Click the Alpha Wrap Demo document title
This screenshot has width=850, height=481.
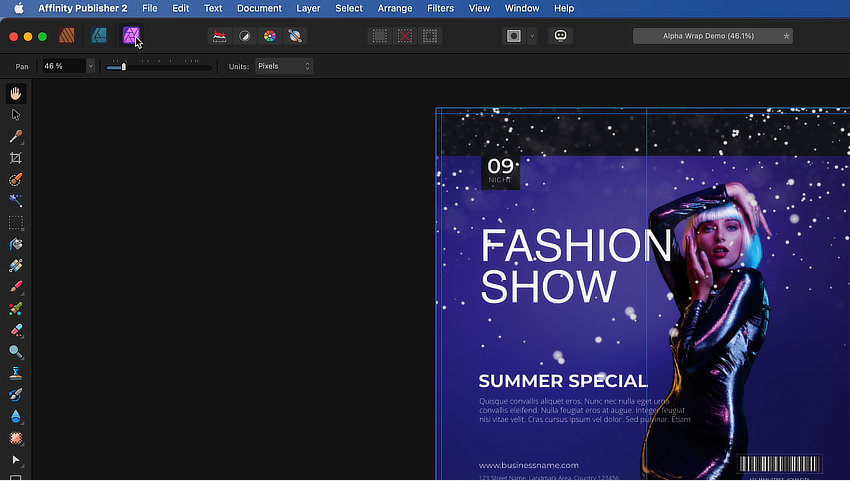coord(708,36)
